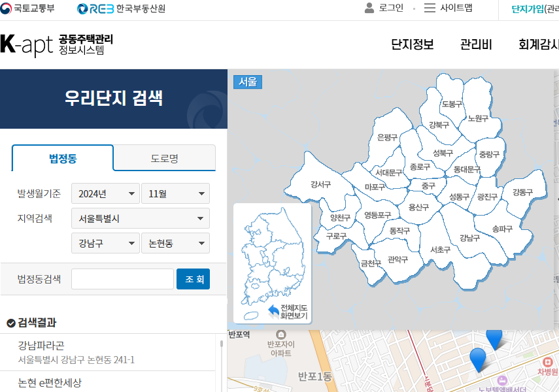The width and height of the screenshot is (559, 392).
Task: Click the Korea minimap inset thumbnail
Action: tap(271, 258)
